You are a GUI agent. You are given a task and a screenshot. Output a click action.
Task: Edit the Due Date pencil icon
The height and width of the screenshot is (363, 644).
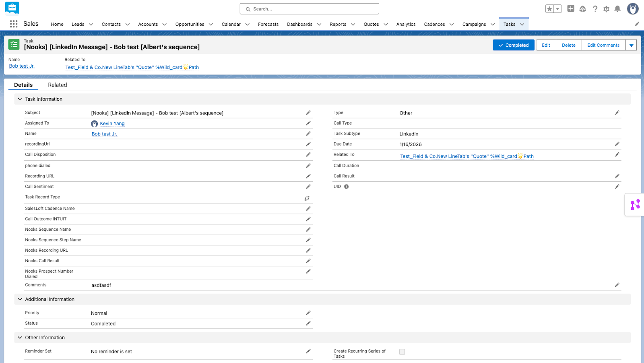pos(617,144)
